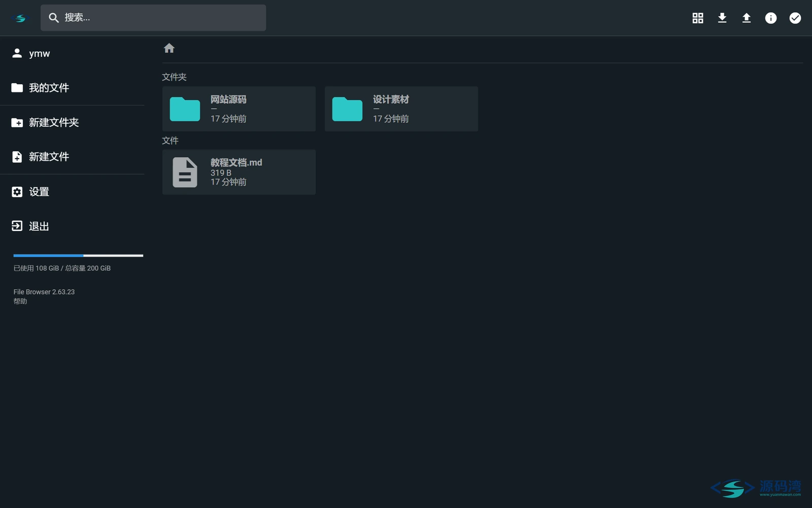Open 设置 settings page
The height and width of the screenshot is (508, 812).
72,192
